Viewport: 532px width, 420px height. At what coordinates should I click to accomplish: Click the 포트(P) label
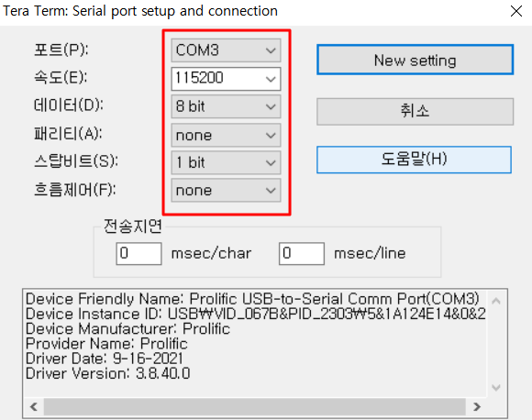coord(61,50)
